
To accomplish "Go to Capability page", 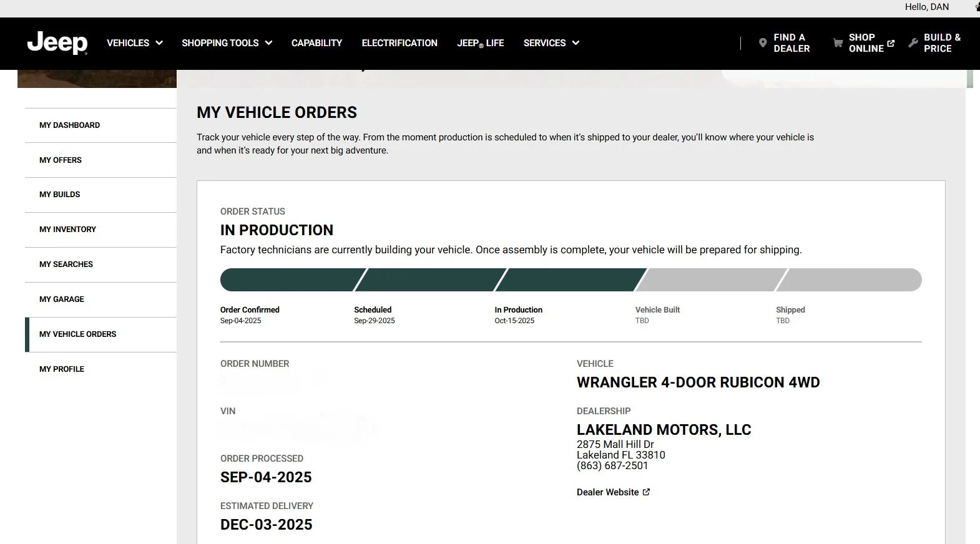I will click(316, 43).
